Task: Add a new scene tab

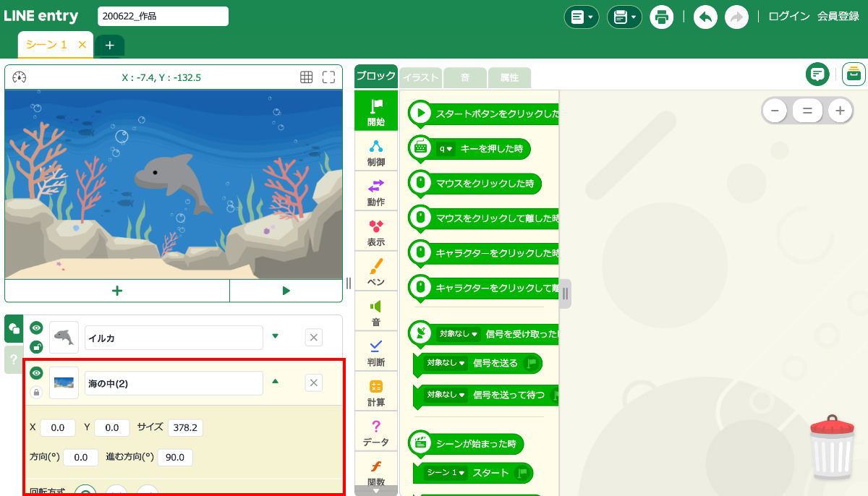Action: [109, 46]
